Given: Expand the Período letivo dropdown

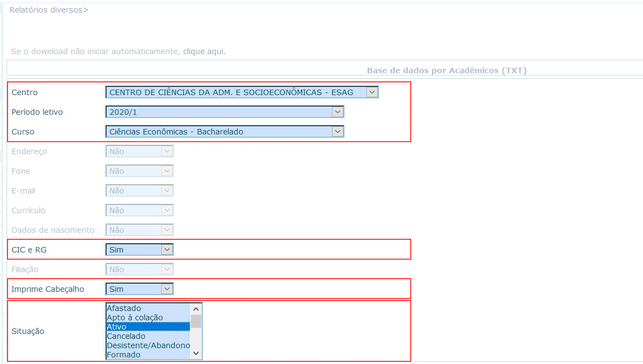Looking at the screenshot, I should click(225, 112).
